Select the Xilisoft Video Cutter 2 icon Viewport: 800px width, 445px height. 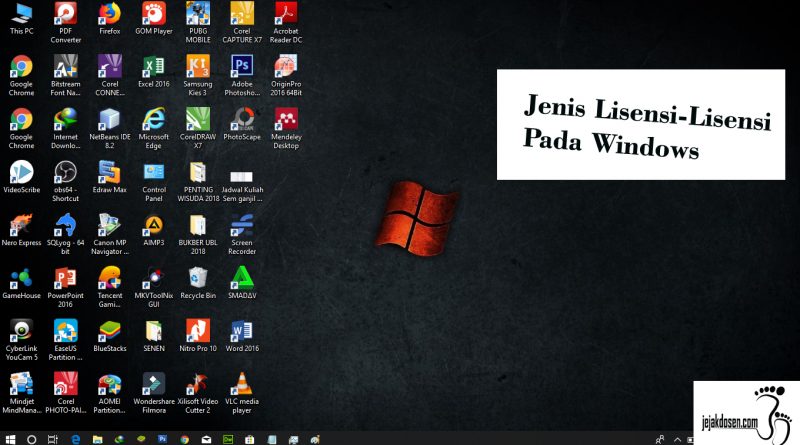(198, 393)
